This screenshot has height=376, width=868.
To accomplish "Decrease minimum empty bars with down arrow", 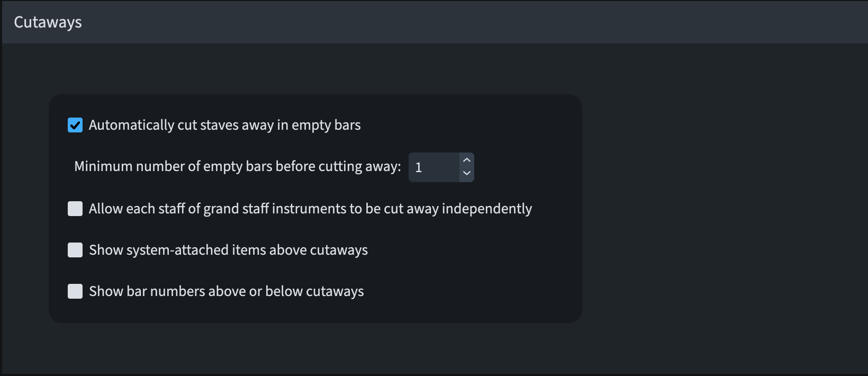I will [466, 173].
